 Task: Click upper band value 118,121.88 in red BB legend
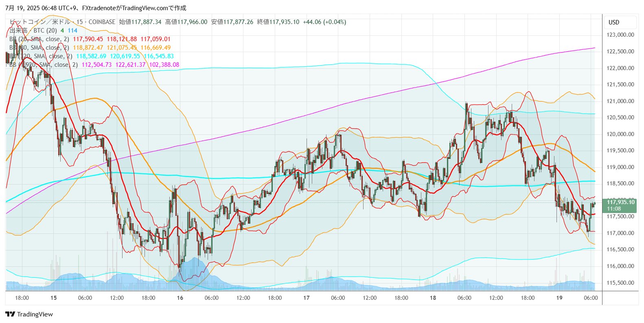pos(122,39)
